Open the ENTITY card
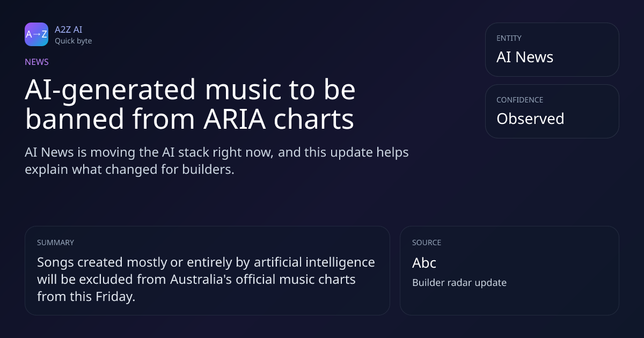 (552, 49)
